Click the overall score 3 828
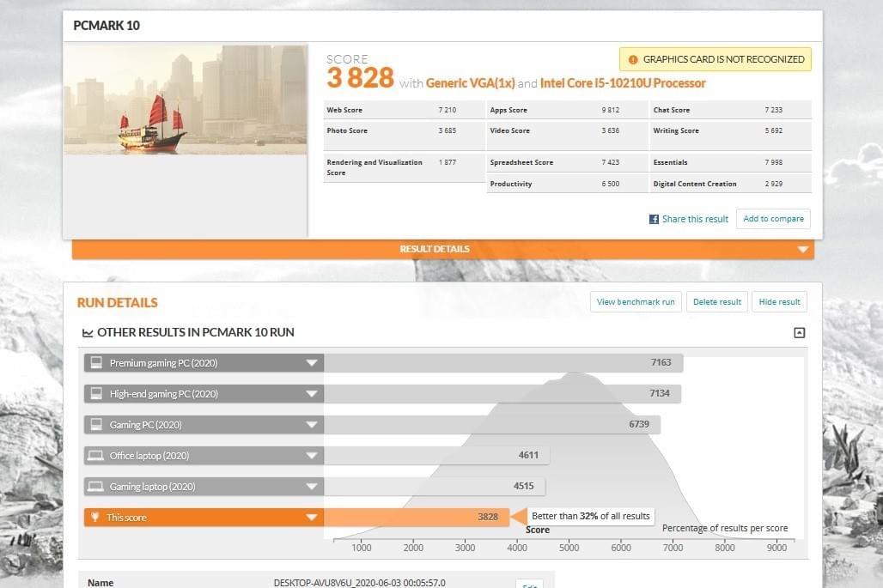Image resolution: width=883 pixels, height=588 pixels. click(x=360, y=77)
